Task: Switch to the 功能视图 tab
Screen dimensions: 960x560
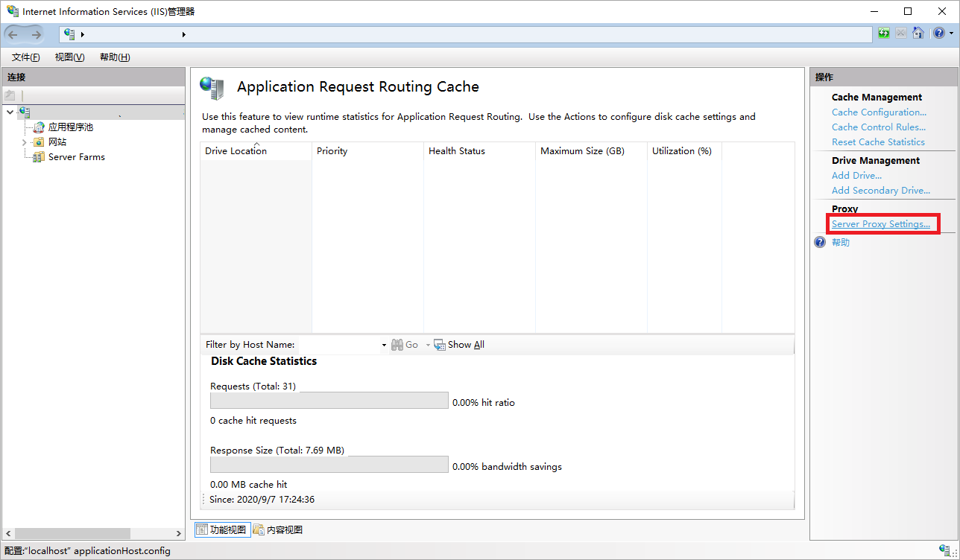Action: pos(222,529)
